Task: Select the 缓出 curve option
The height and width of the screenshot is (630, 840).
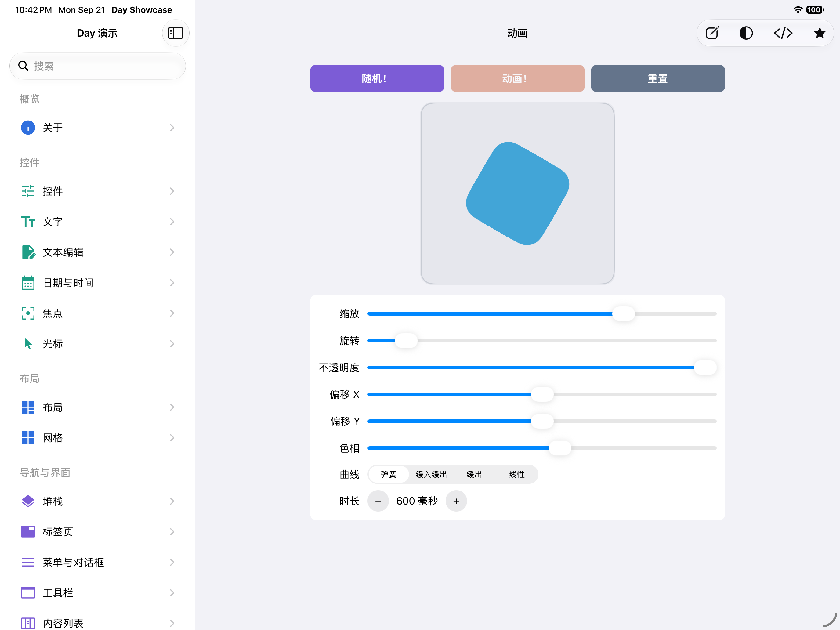Action: coord(474,474)
